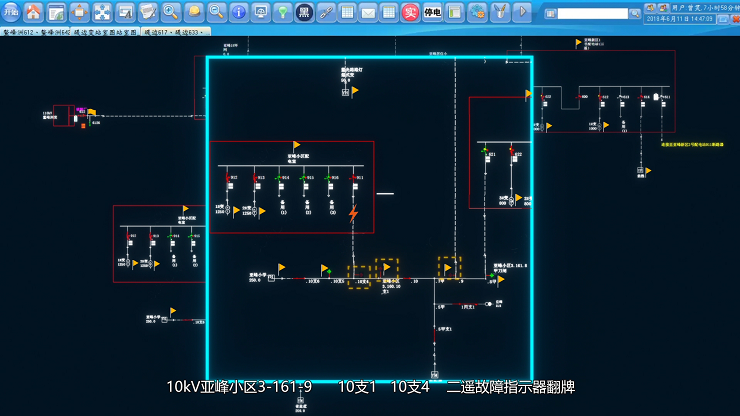Toggle the green light bulb icon
Image resolution: width=740 pixels, height=416 pixels.
[x=283, y=12]
